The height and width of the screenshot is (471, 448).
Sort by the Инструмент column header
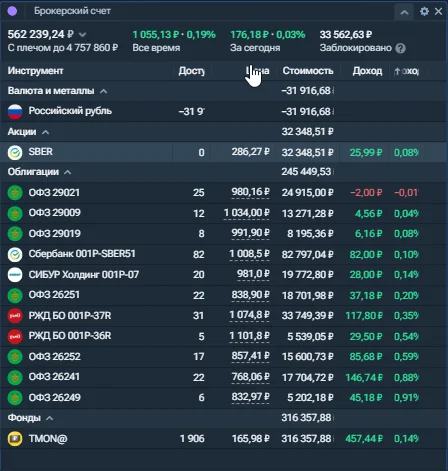[35, 71]
